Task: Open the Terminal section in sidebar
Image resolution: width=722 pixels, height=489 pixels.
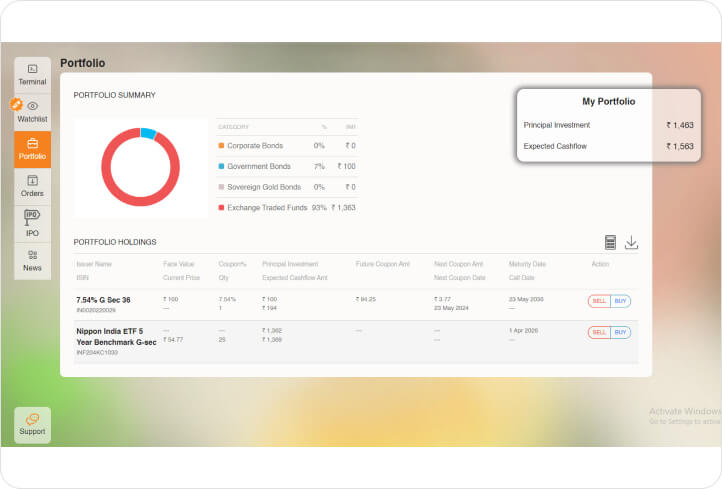Action: (x=32, y=74)
